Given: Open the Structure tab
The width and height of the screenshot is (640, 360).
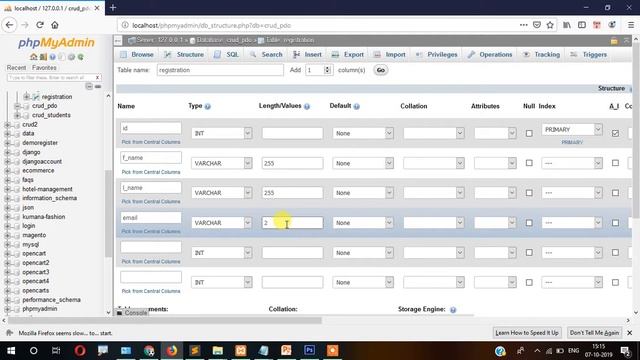Looking at the screenshot, I should point(184,55).
